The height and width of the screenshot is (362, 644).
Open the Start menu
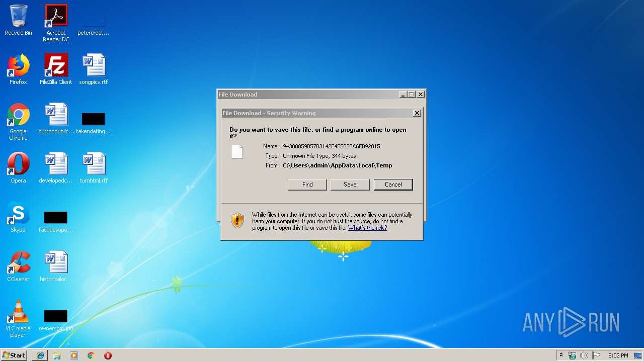pyautogui.click(x=14, y=355)
